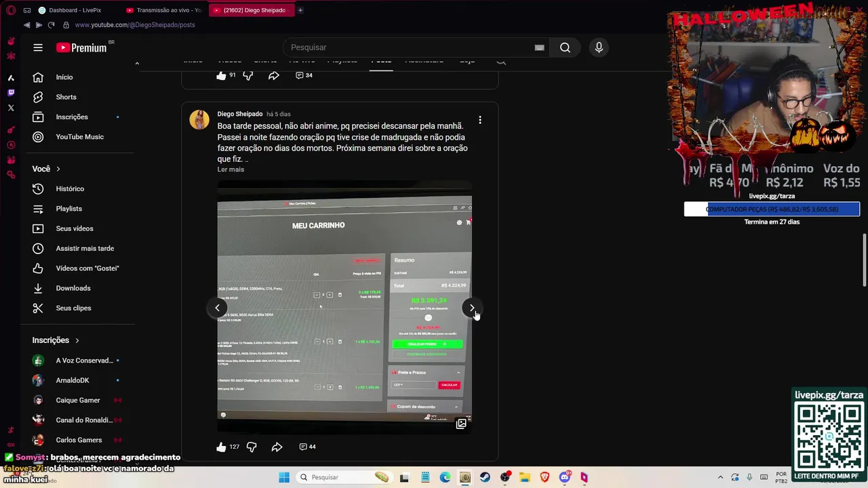Expand the Você section chevron
The image size is (868, 488).
pos(58,169)
